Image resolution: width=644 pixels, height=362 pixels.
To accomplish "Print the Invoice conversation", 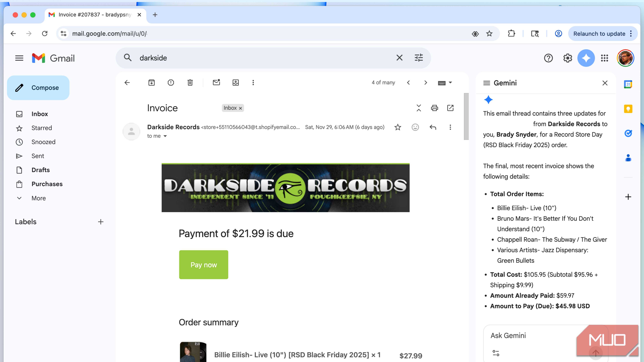I will (435, 108).
